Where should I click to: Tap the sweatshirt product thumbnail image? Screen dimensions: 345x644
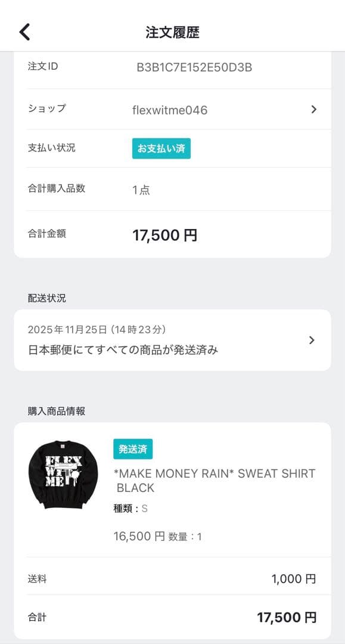point(63,475)
